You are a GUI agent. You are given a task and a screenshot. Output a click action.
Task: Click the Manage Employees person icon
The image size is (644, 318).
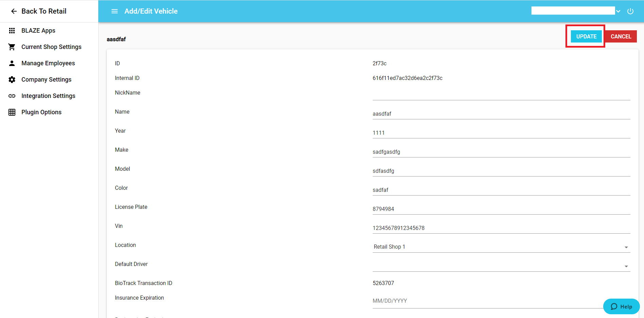tap(12, 63)
